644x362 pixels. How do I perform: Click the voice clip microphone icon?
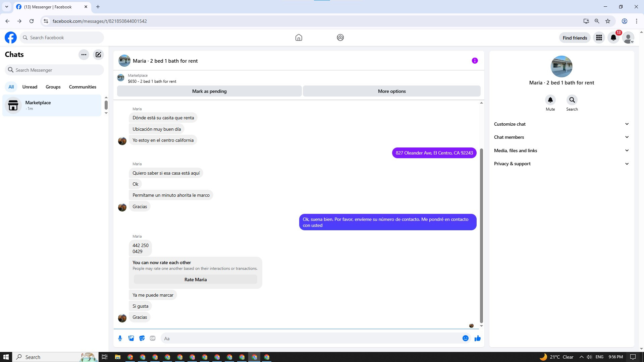point(120,338)
